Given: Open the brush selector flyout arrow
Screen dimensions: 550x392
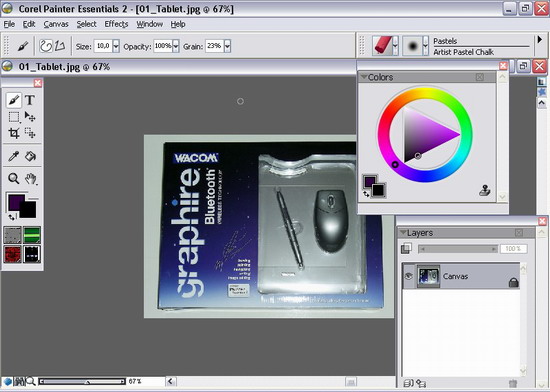Looking at the screenshot, I should (x=540, y=40).
